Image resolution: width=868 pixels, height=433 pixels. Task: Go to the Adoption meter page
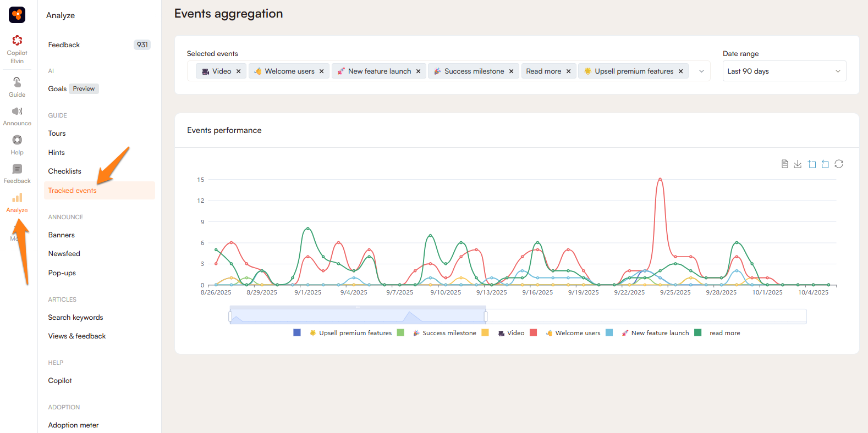point(73,425)
